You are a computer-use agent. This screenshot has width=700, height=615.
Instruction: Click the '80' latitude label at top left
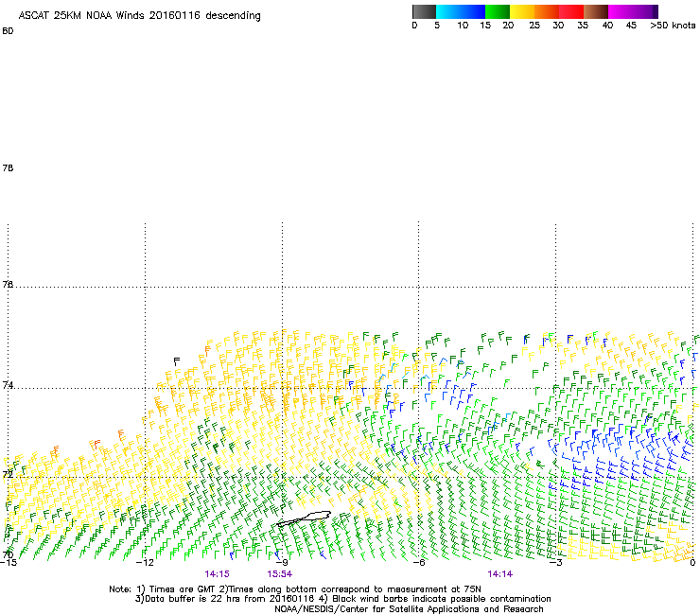click(x=8, y=31)
